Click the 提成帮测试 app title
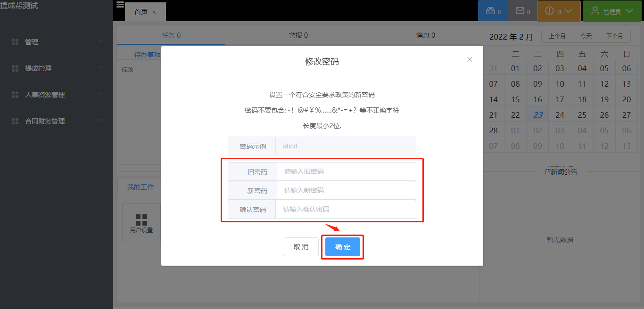The height and width of the screenshot is (309, 644). (19, 6)
